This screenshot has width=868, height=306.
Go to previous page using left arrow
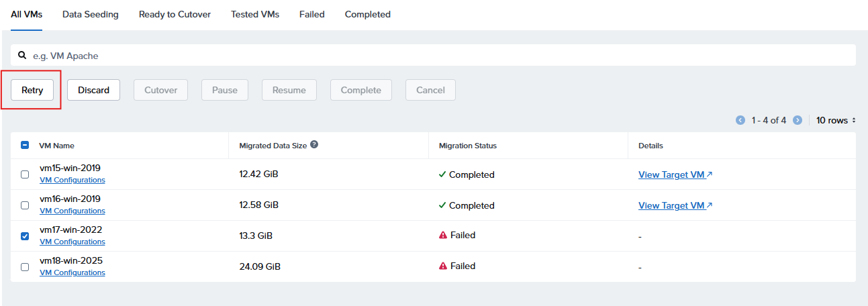[x=740, y=120]
